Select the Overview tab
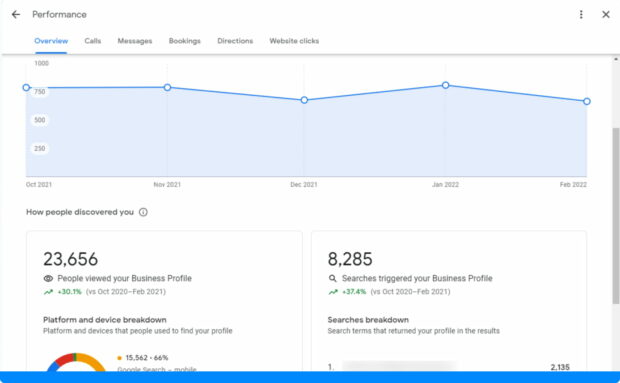 click(x=51, y=41)
